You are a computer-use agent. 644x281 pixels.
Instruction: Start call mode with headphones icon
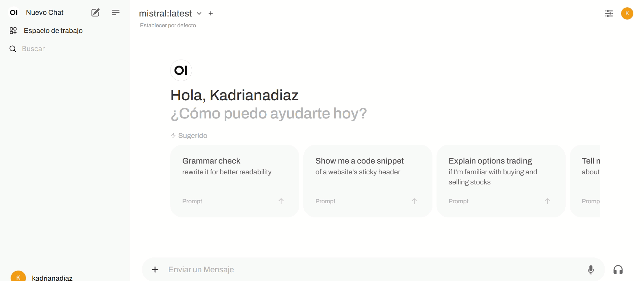pos(618,270)
